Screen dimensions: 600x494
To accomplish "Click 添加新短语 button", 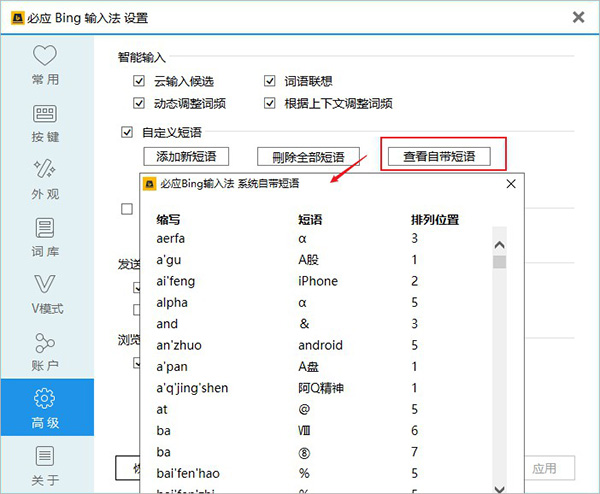I will (x=186, y=157).
